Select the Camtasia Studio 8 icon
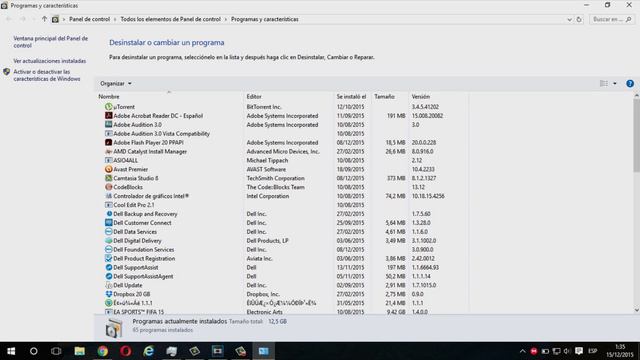 click(109, 178)
